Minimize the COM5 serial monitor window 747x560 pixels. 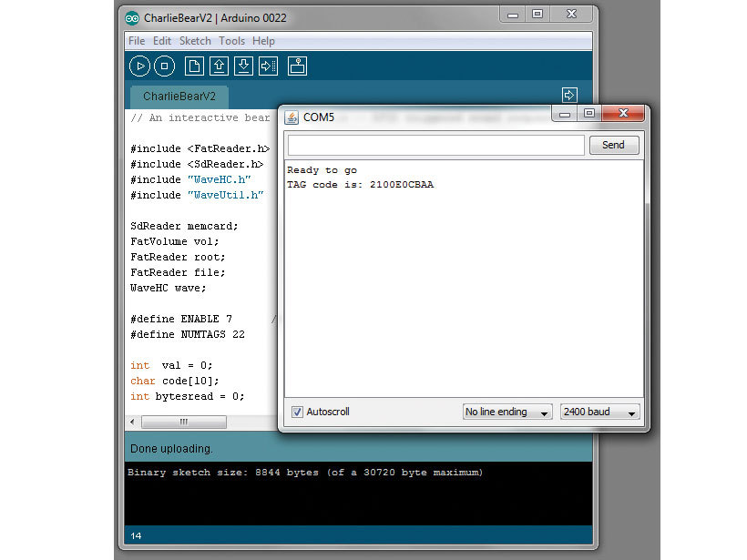565,114
